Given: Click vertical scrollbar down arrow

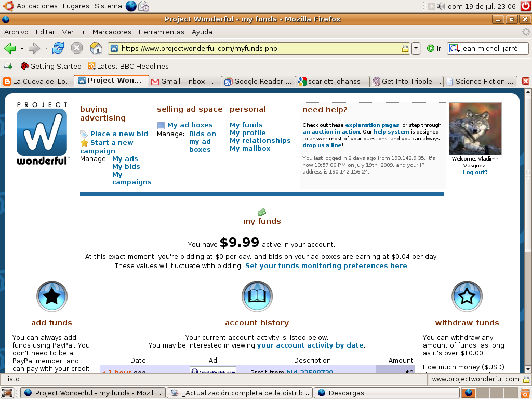Looking at the screenshot, I should pos(528,369).
